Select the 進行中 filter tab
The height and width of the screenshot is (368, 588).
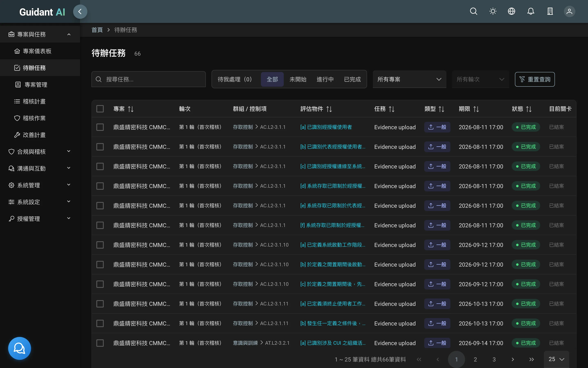pyautogui.click(x=325, y=79)
